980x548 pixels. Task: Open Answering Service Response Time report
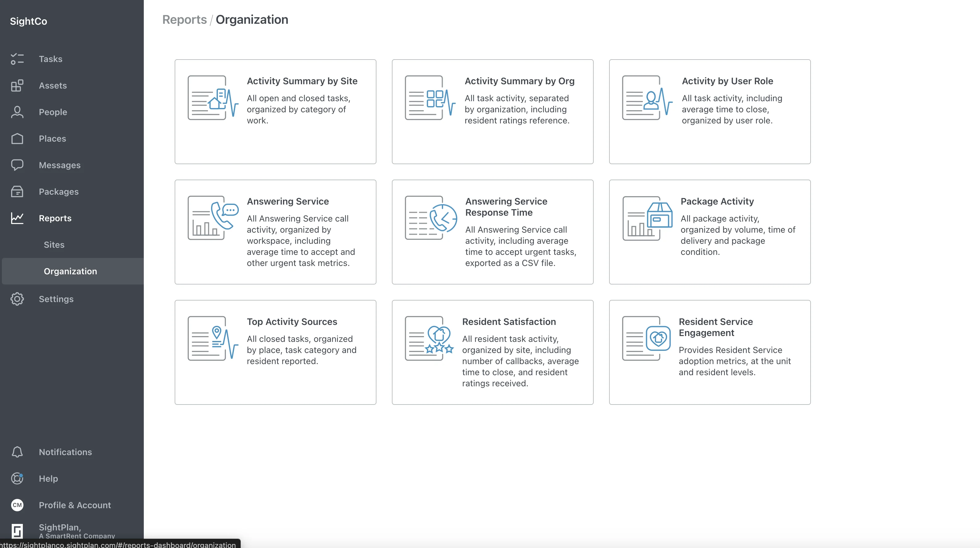coord(506,207)
